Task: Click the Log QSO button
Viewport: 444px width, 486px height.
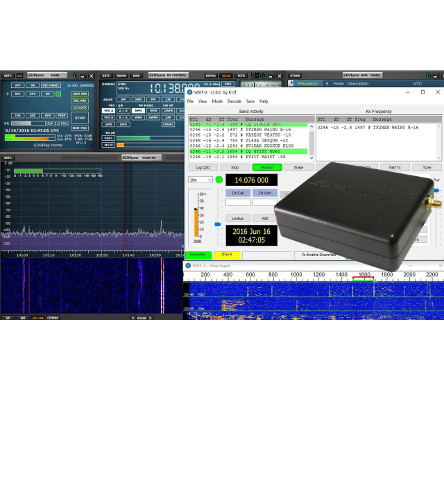Action: pyautogui.click(x=203, y=167)
